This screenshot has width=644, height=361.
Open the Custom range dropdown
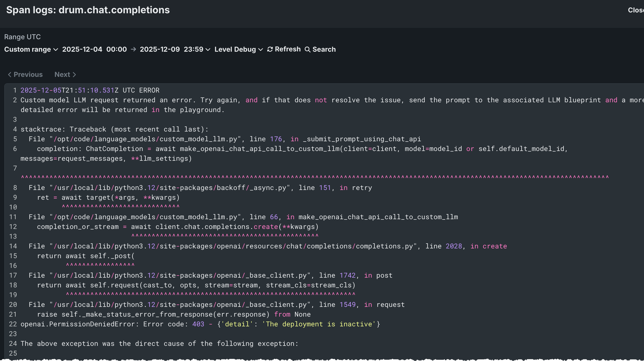click(31, 49)
